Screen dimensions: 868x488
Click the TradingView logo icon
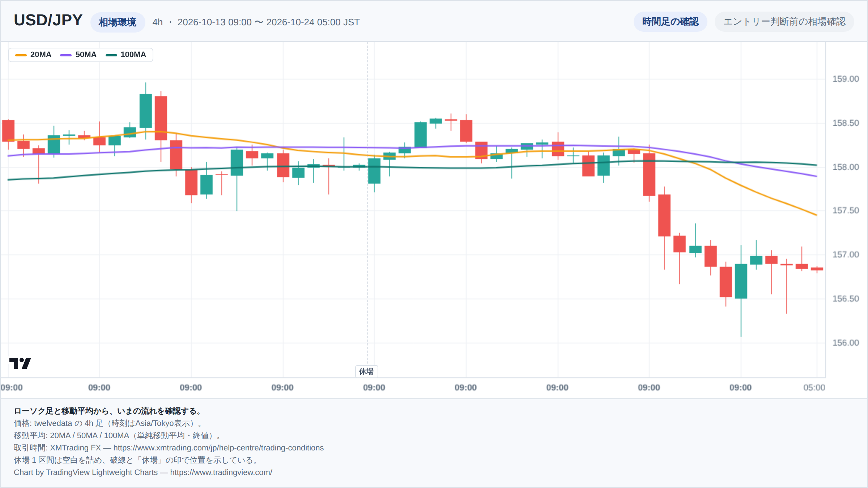20,363
